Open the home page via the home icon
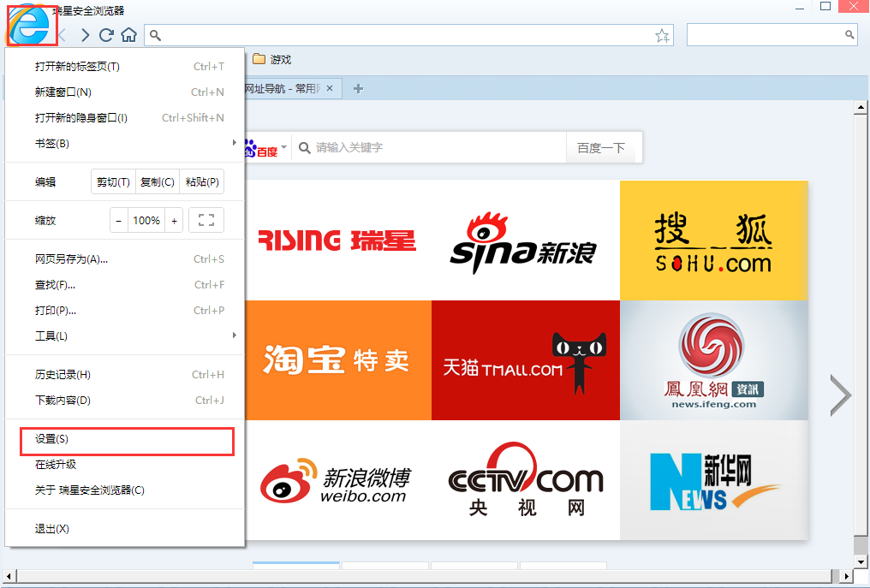The width and height of the screenshot is (870, 588). pos(127,35)
